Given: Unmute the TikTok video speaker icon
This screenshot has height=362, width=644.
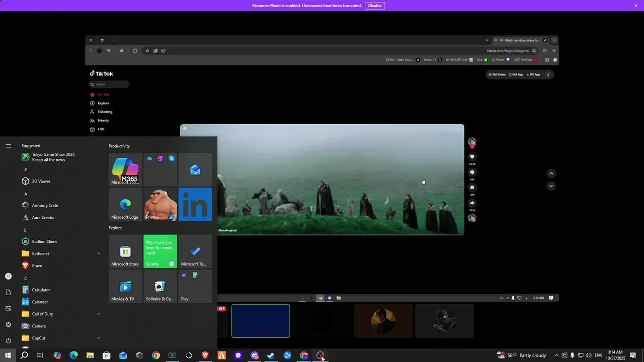Looking at the screenshot, I should [185, 129].
